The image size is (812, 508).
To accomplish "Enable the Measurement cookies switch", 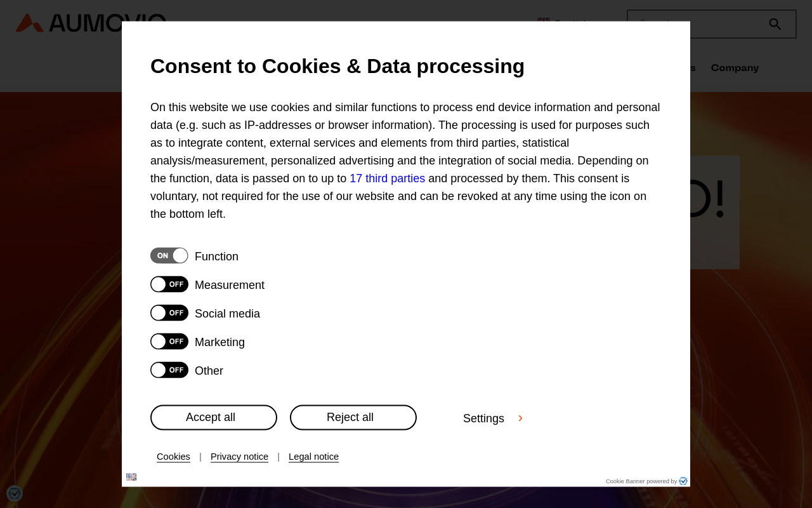I will coord(169,284).
